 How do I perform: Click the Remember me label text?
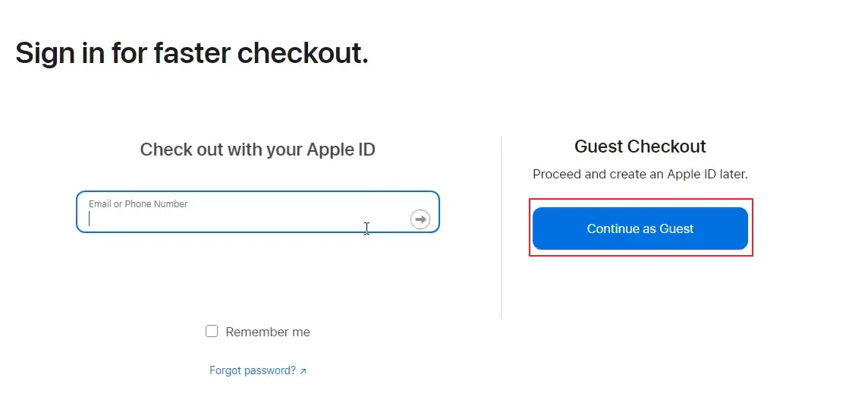tap(268, 332)
